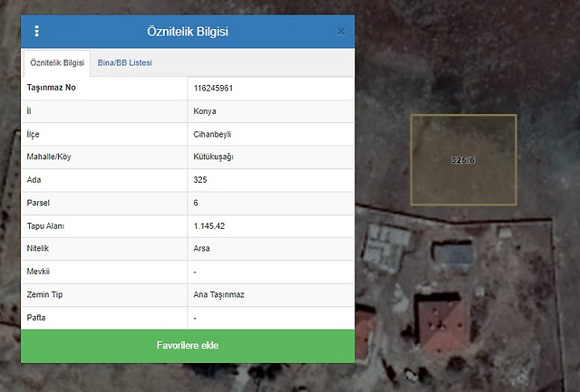Click the Parsel value 6
Screen dimensions: 580x392
197,203
